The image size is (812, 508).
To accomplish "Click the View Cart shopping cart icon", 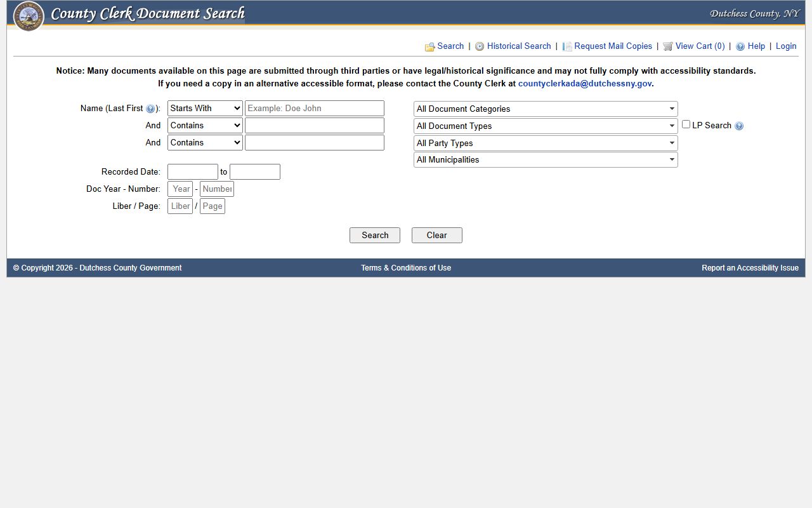I will point(668,46).
